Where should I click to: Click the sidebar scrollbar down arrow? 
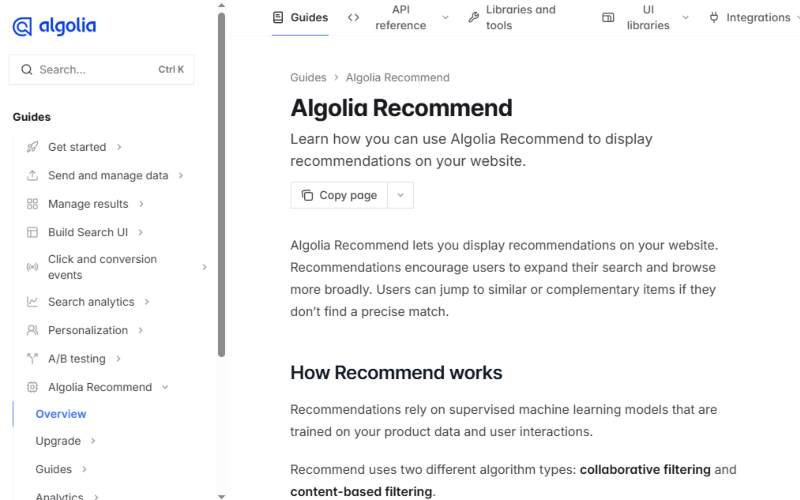click(221, 496)
